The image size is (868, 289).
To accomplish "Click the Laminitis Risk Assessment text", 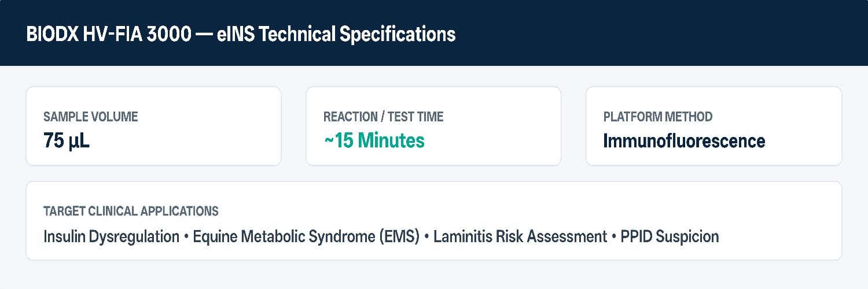I will [520, 236].
